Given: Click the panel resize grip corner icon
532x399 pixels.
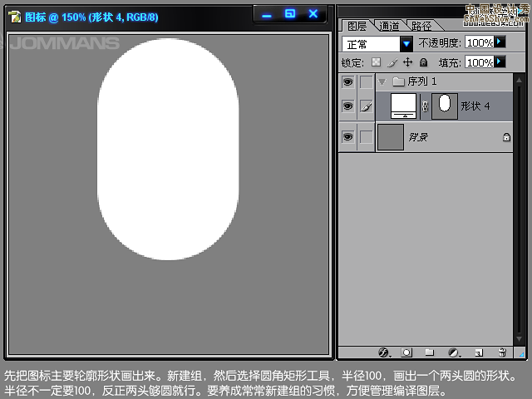Looking at the screenshot, I should tap(521, 353).
